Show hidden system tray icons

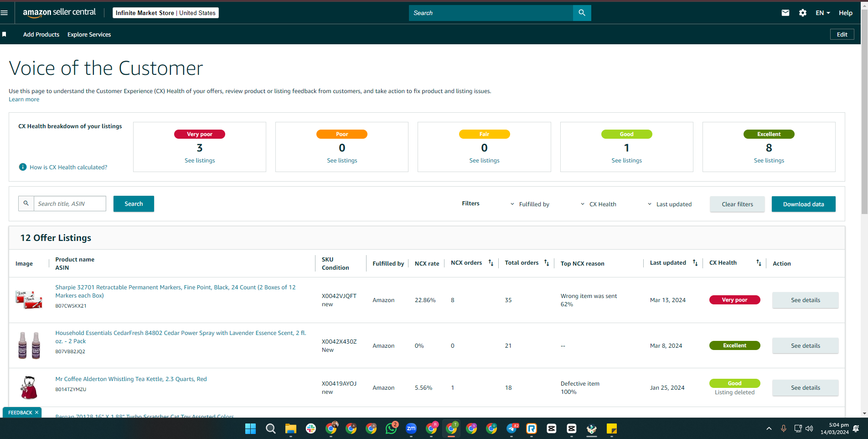click(769, 429)
